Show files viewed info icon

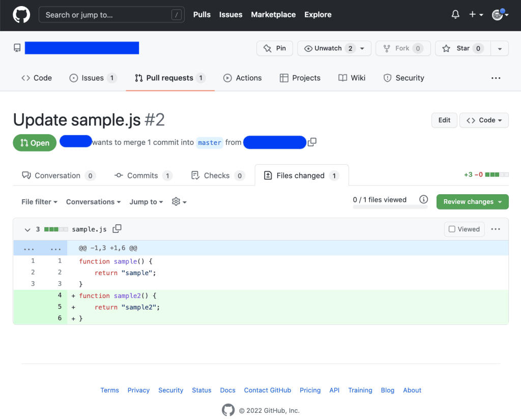tap(423, 199)
